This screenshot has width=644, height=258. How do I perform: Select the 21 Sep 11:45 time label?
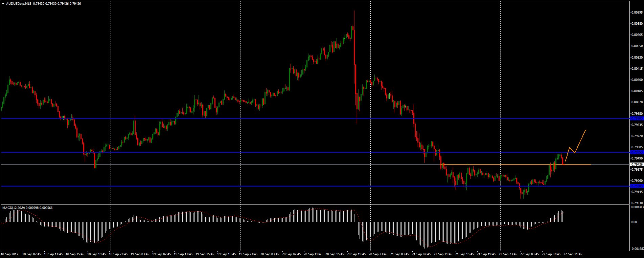[444, 254]
